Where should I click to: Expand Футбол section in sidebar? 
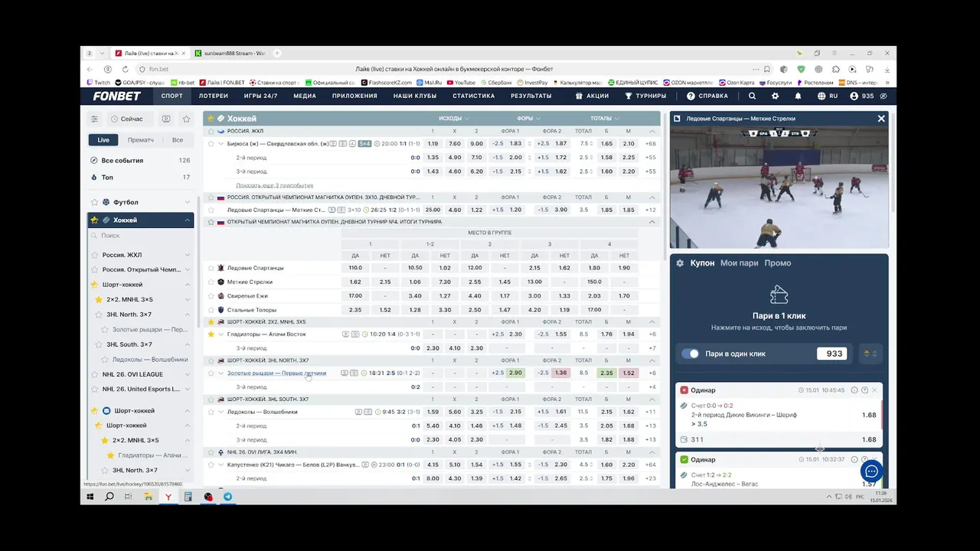[x=187, y=202]
